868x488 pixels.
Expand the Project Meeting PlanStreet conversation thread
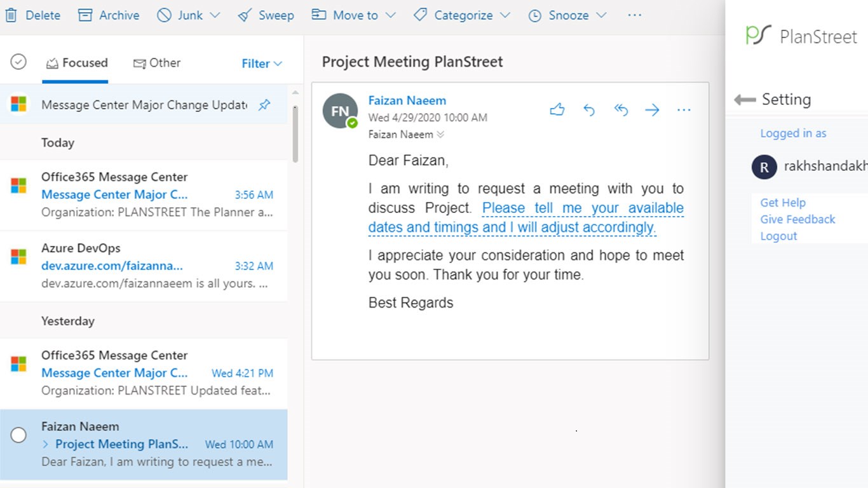pos(46,444)
